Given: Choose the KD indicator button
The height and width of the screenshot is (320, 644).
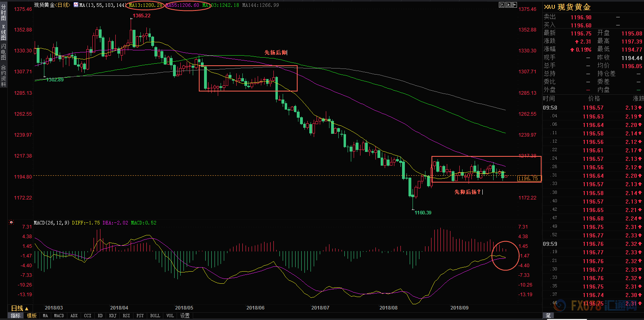Looking at the screenshot, I should [100, 316].
